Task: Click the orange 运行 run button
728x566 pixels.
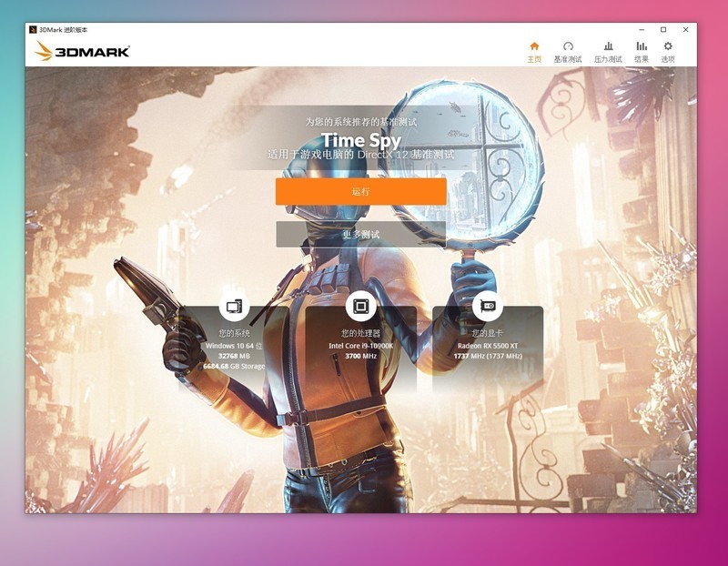Action: click(360, 191)
